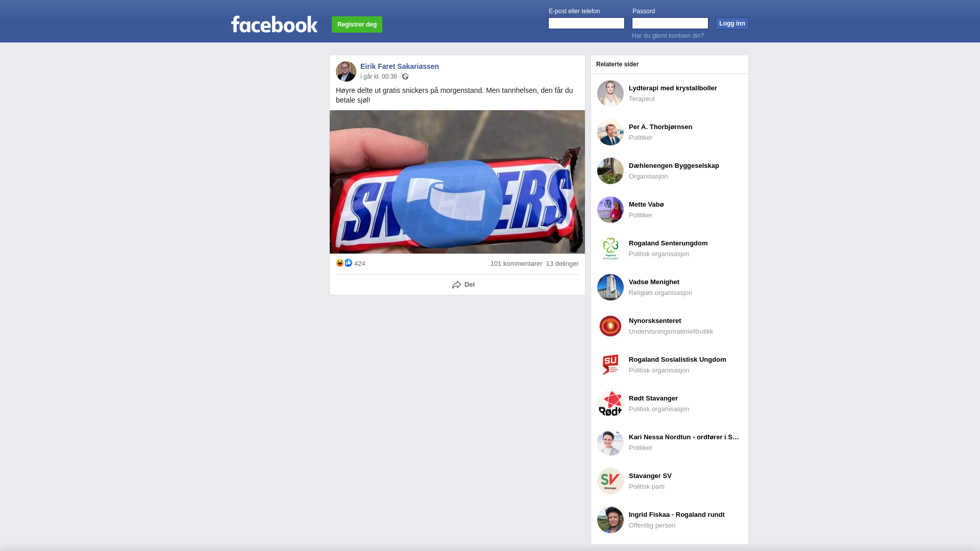This screenshot has width=980, height=551.
Task: Open Stavanger SV page logo
Action: coord(610,481)
